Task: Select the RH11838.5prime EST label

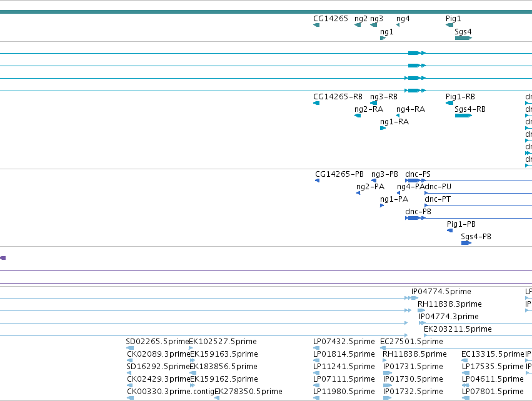Action: [x=414, y=354]
